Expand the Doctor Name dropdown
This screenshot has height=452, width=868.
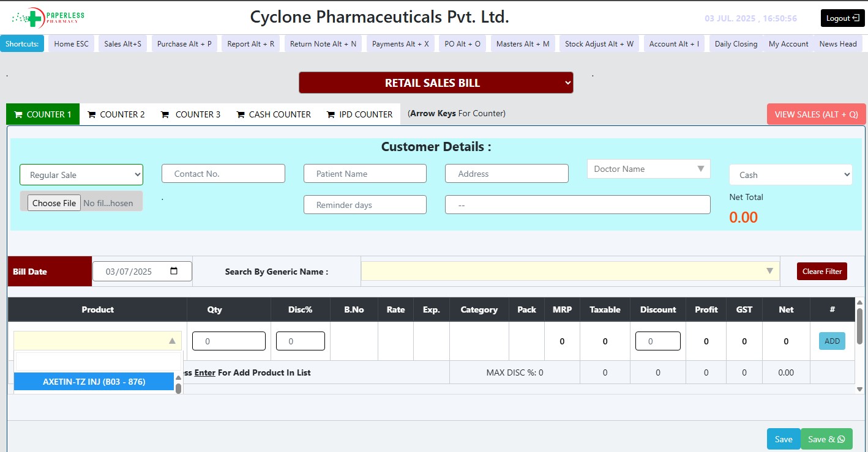coord(648,169)
